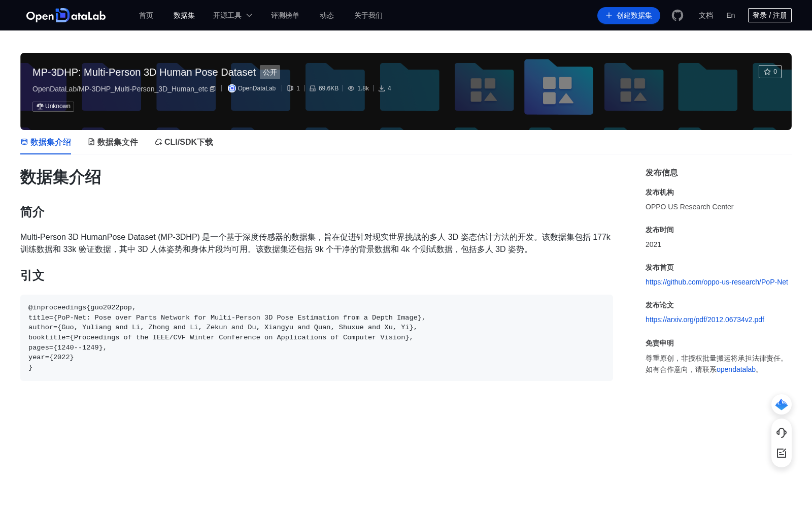Open the feedback edit note icon
This screenshot has width=812, height=508.
pos(782,453)
